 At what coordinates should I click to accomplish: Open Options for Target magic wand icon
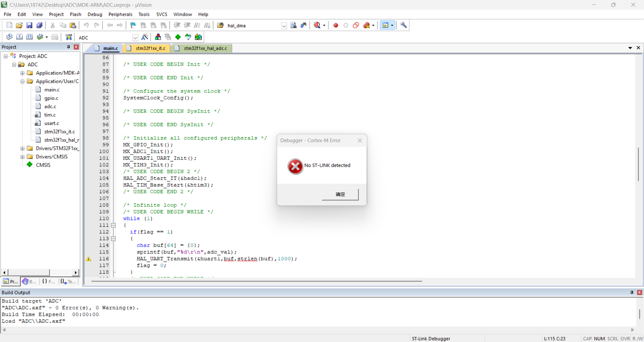[145, 37]
